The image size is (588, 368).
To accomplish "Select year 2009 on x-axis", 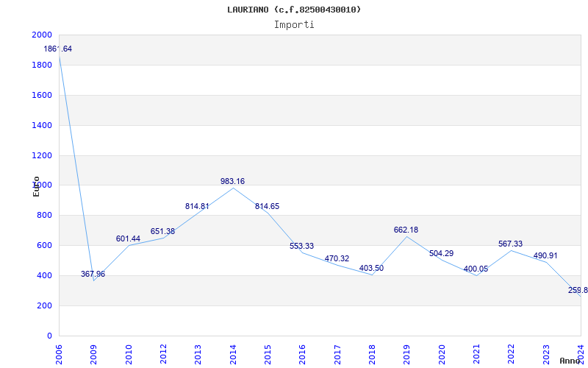I will (94, 354).
